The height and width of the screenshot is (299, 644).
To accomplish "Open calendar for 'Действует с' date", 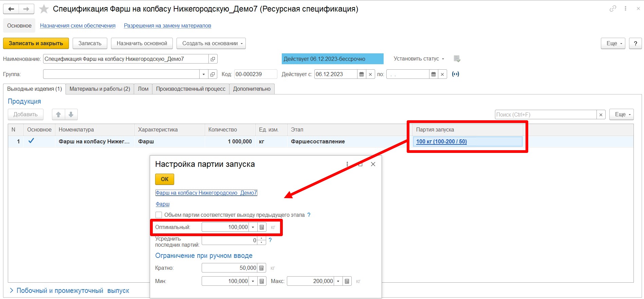I will (x=362, y=74).
